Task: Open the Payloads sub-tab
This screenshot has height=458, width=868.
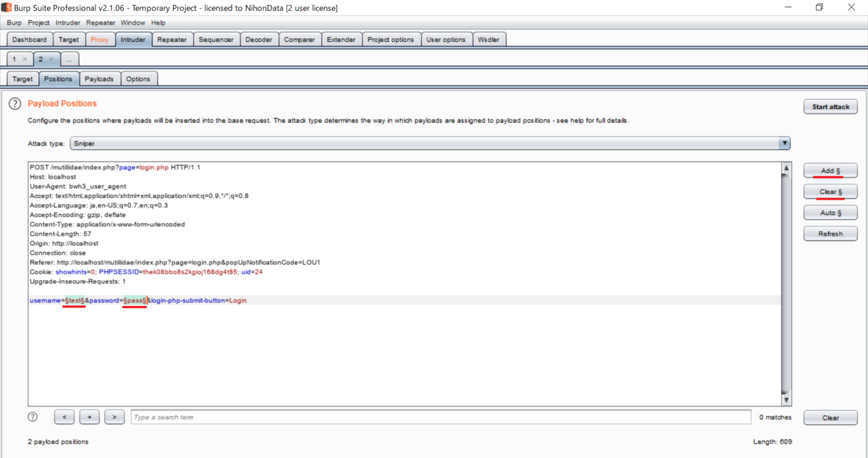Action: [x=99, y=79]
